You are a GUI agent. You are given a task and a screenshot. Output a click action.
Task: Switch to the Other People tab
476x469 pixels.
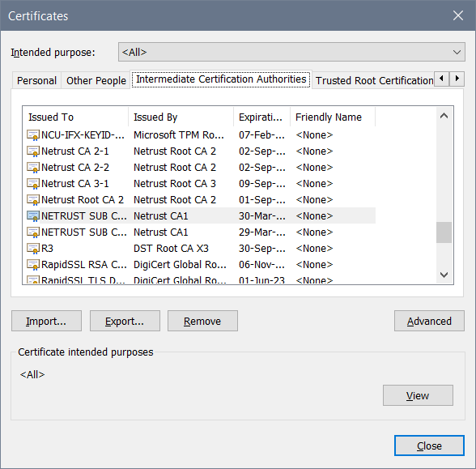pyautogui.click(x=96, y=81)
